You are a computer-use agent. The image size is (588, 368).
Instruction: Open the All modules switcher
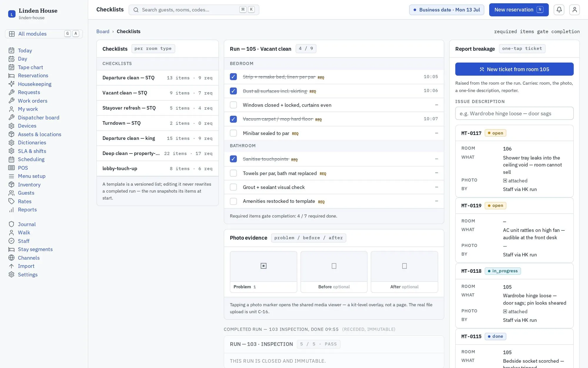tap(44, 34)
